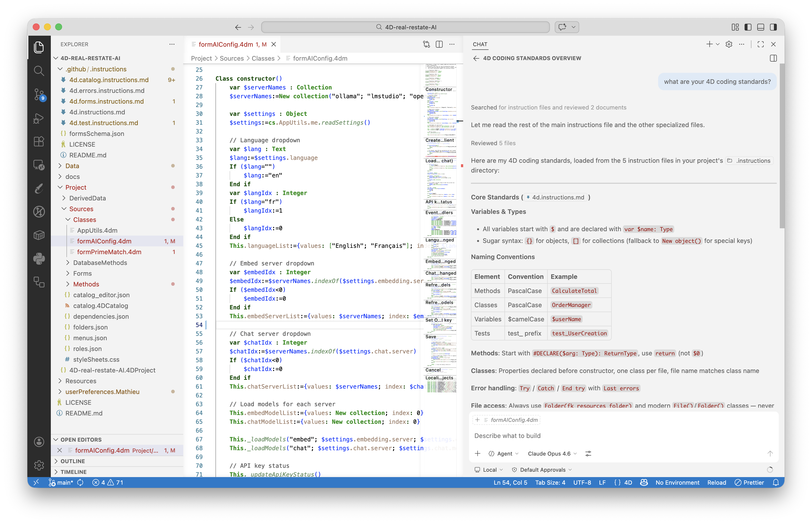Click the Classes breadcrumb item
This screenshot has height=524, width=812.
click(x=263, y=58)
